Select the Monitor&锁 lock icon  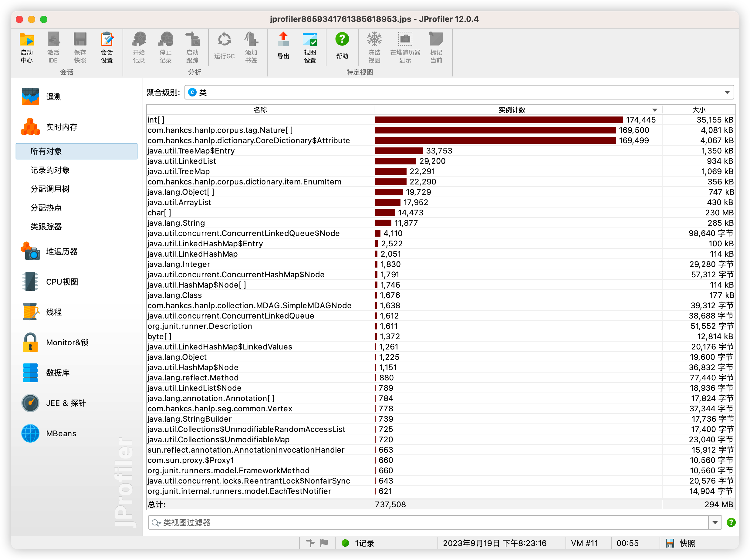tap(31, 342)
